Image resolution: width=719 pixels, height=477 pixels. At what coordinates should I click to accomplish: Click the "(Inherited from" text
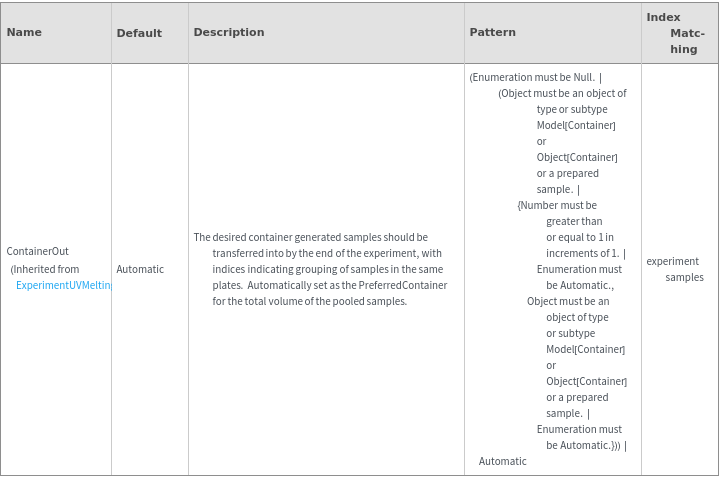[45, 269]
